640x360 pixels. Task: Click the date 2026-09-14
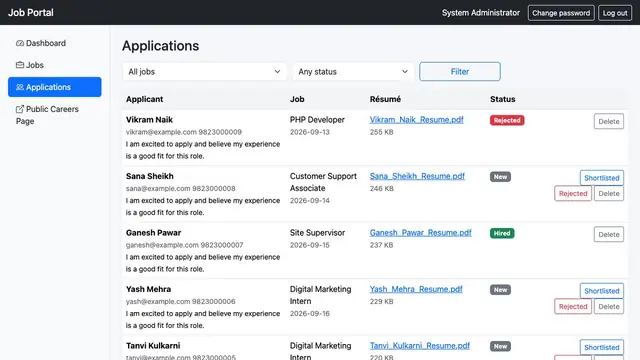pyautogui.click(x=310, y=200)
